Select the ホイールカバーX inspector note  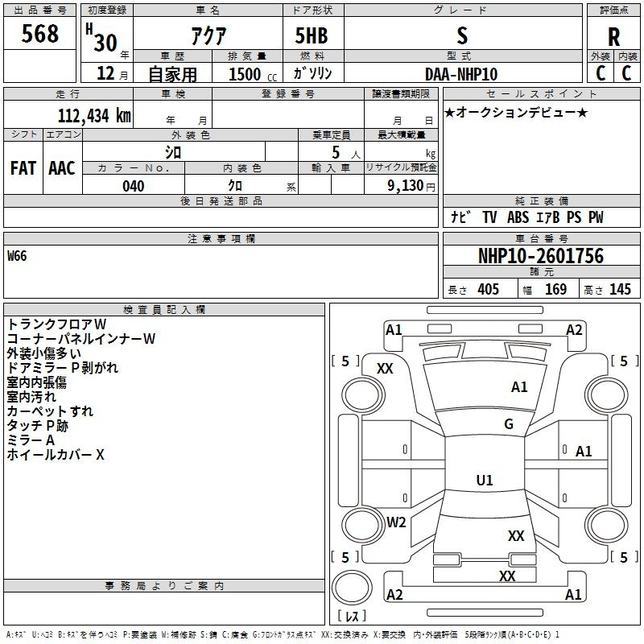56,455
